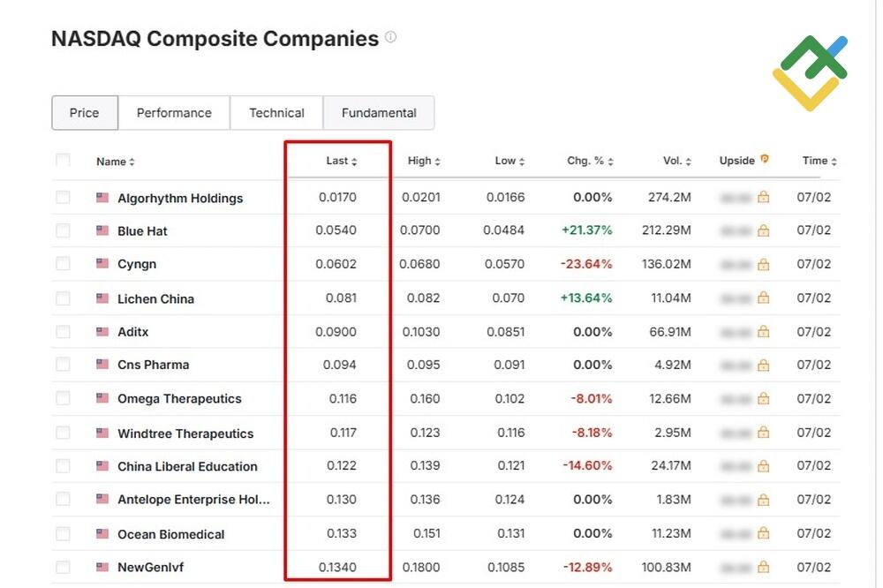Sort the table by Name column
Screen dimensions: 883x588
coord(116,162)
